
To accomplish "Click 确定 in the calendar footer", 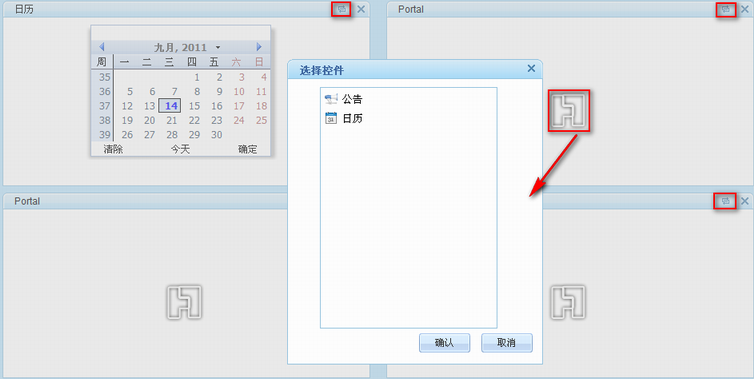I will [x=248, y=150].
